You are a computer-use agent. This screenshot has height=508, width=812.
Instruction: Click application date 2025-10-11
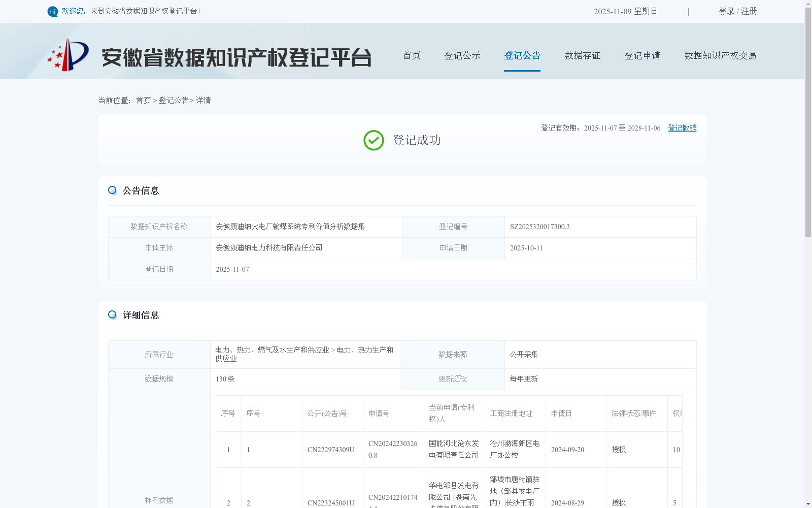click(526, 248)
